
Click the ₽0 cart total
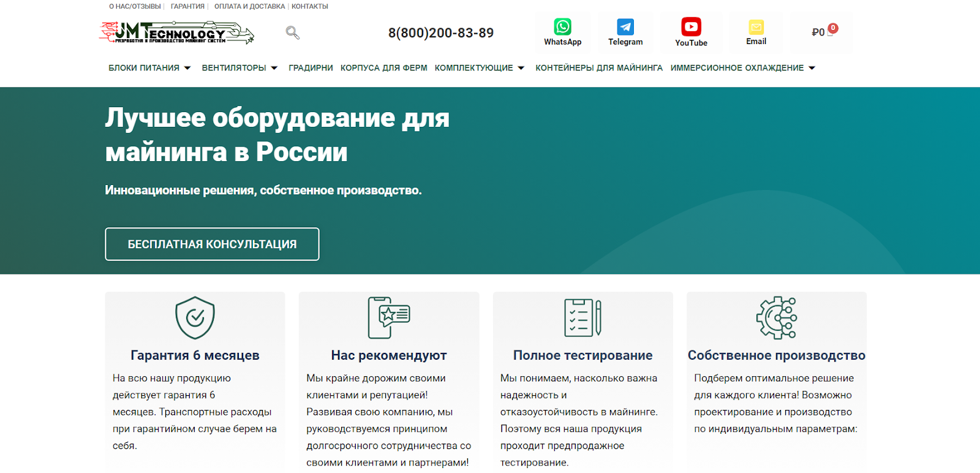click(818, 32)
